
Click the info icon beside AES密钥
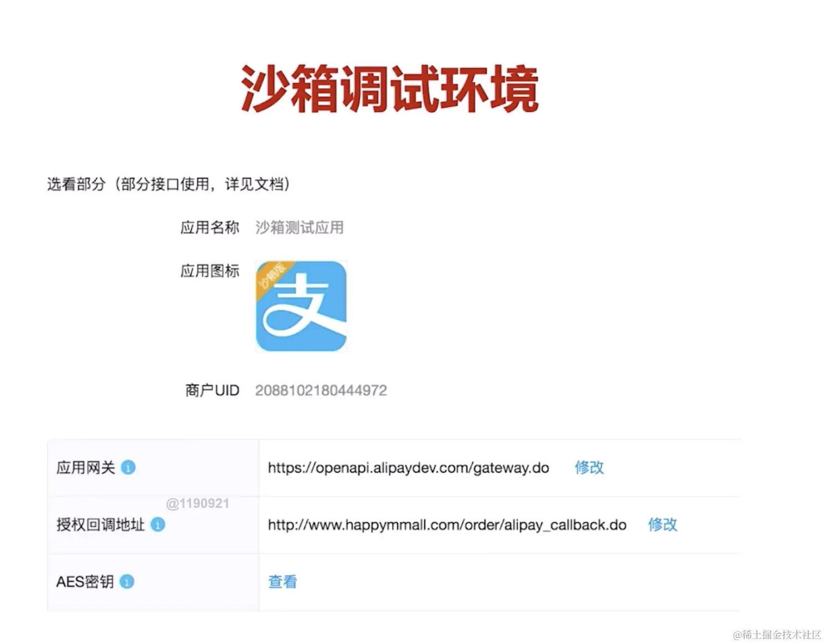click(127, 582)
